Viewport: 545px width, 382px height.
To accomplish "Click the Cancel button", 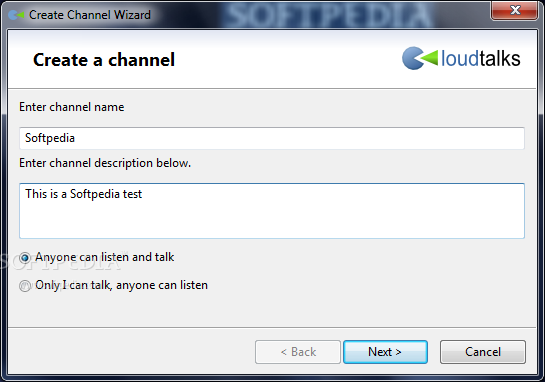I will point(483,352).
